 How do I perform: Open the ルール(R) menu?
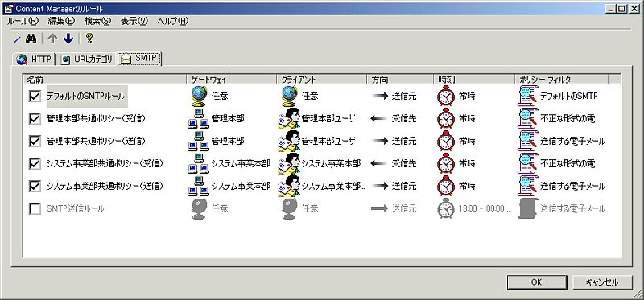[23, 21]
